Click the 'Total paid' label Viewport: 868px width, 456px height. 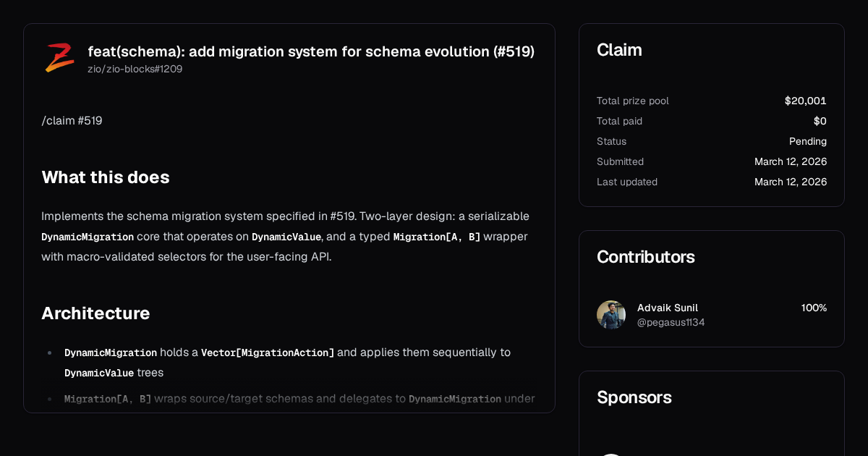[620, 121]
